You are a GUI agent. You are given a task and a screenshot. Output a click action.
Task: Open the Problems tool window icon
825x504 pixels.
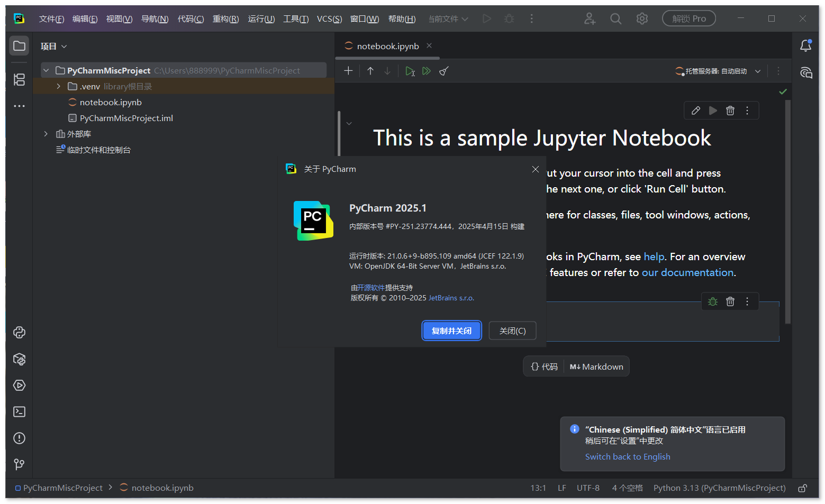pyautogui.click(x=19, y=438)
